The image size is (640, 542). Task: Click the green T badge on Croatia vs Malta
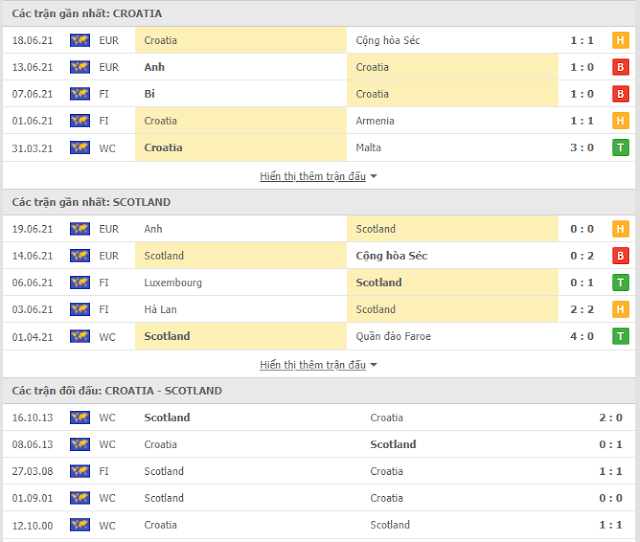point(620,148)
